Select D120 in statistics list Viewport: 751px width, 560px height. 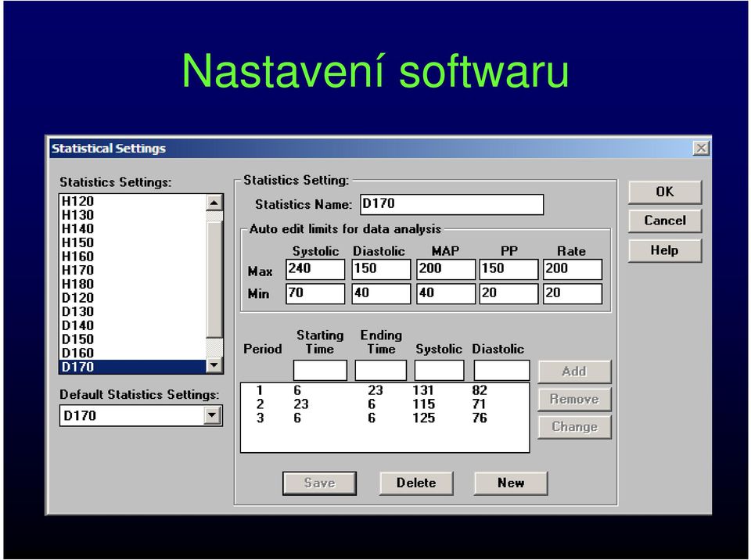click(133, 298)
